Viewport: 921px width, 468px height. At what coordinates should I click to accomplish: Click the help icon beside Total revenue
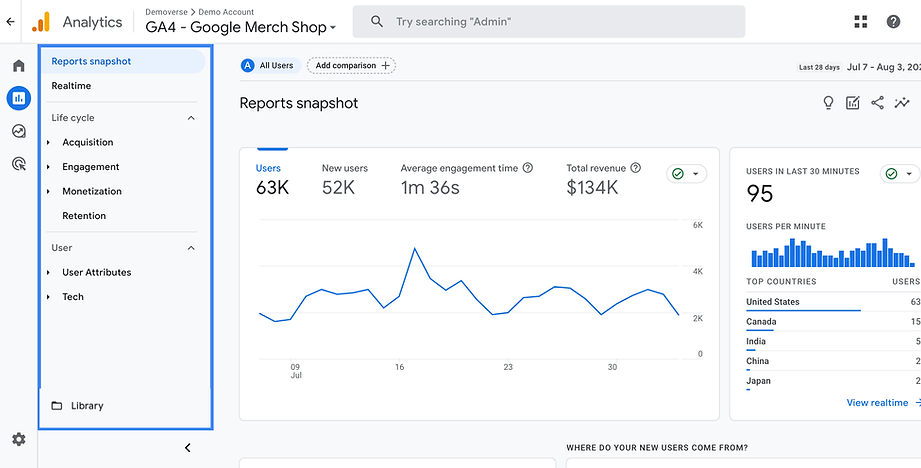coord(636,168)
